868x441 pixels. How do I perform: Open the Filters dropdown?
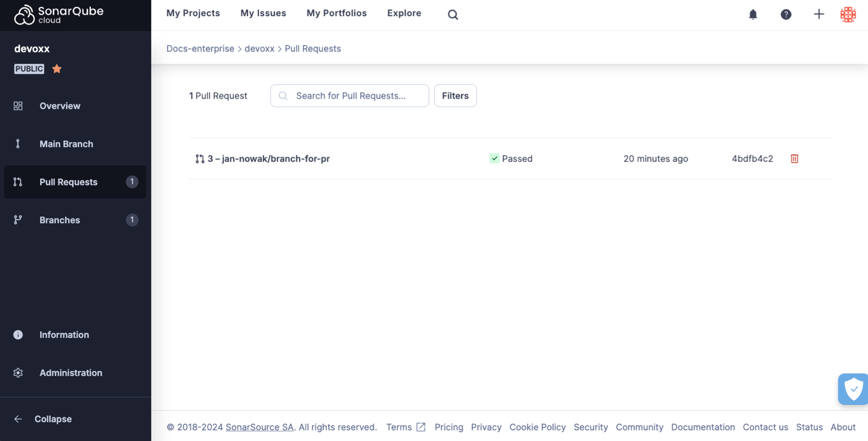[455, 96]
